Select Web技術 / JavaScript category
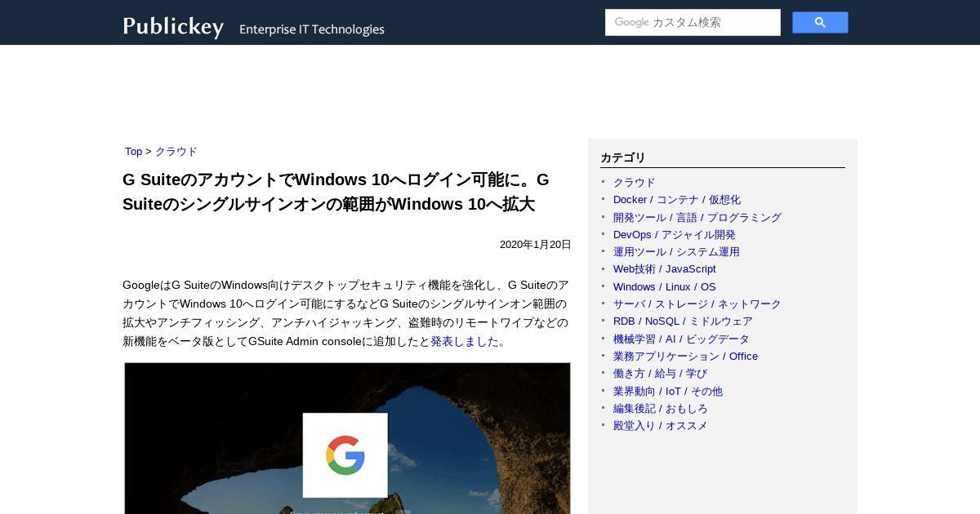This screenshot has height=514, width=980. click(665, 269)
